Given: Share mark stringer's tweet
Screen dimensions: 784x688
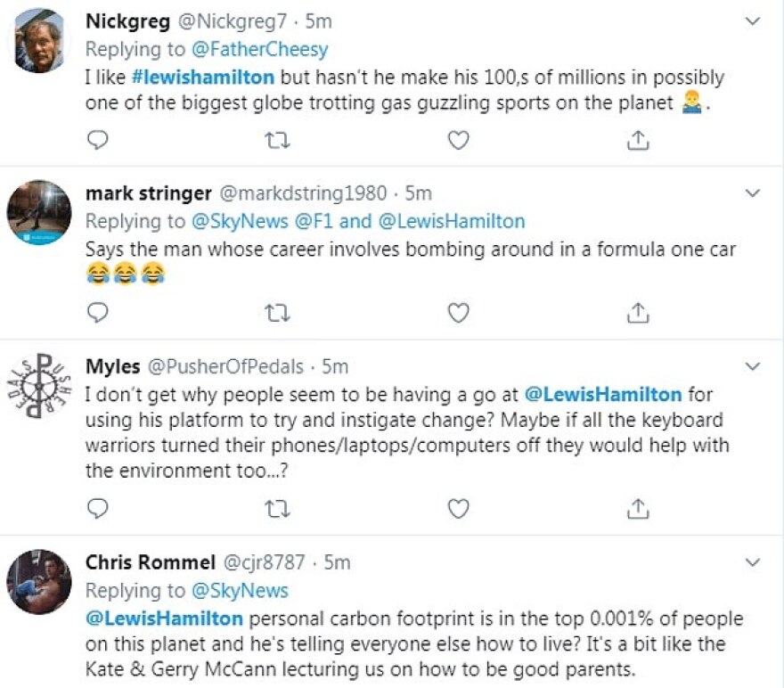Looking at the screenshot, I should [638, 312].
